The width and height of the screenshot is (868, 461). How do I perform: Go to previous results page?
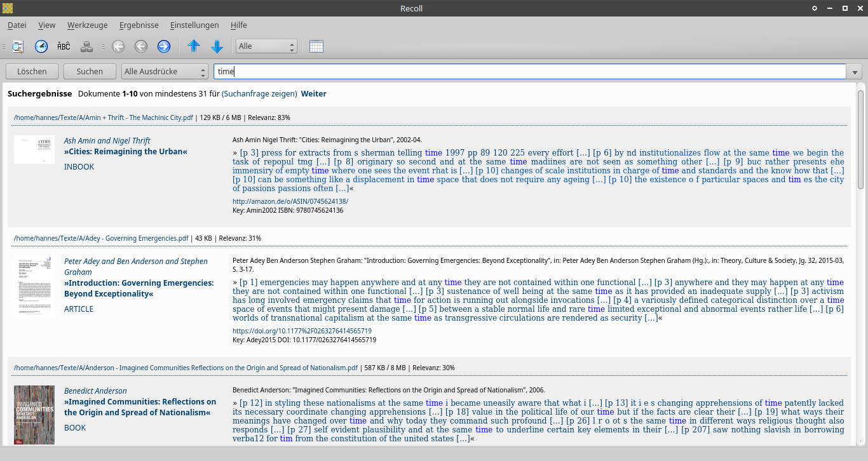(141, 46)
